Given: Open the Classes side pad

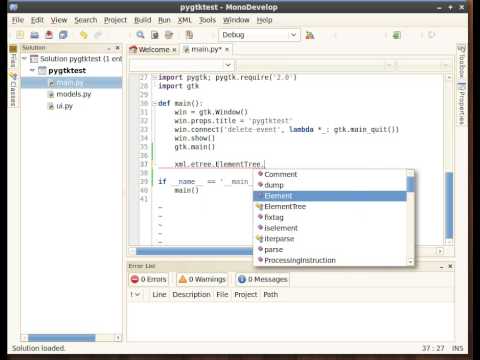Looking at the screenshot, I should pos(13,90).
